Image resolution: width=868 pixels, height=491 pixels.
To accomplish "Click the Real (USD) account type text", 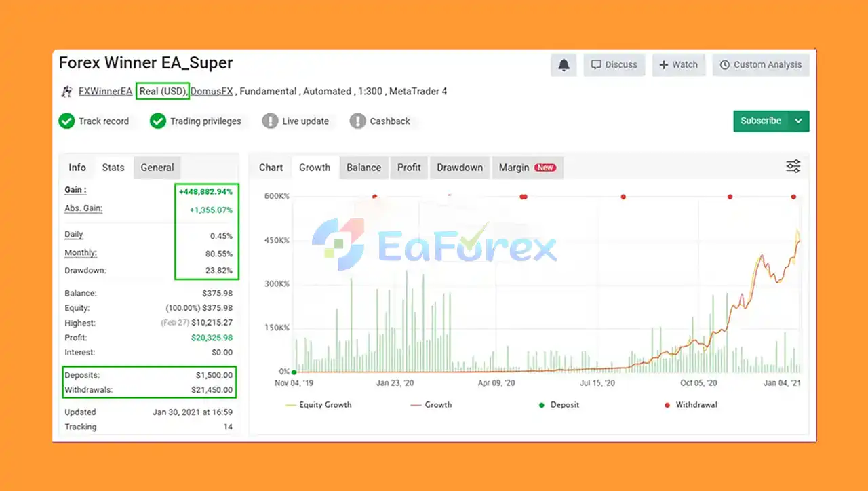I will [163, 92].
